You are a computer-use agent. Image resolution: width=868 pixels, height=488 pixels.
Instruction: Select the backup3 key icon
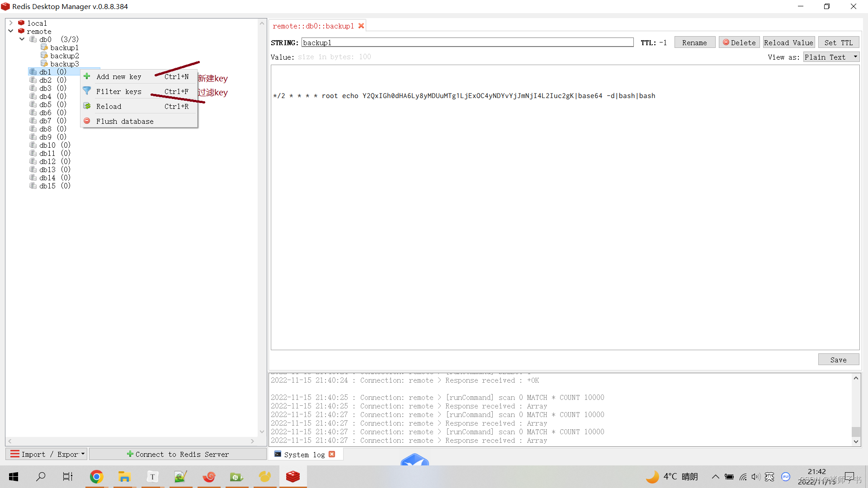pos(44,64)
